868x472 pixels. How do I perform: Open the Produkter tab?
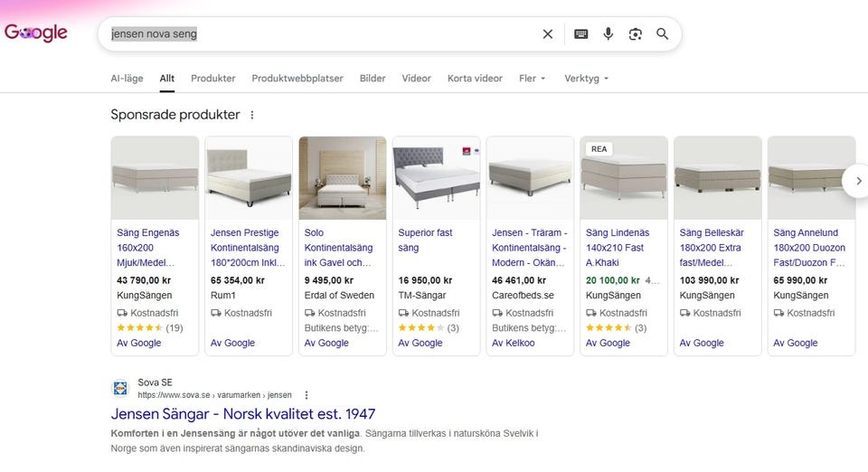tap(213, 78)
